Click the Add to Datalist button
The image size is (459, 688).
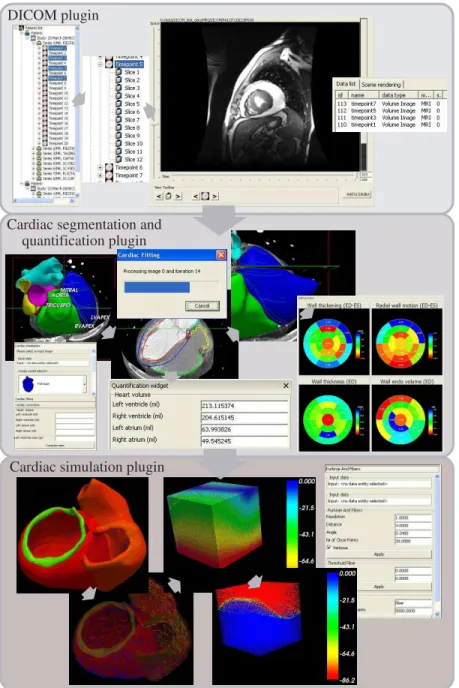click(x=357, y=194)
